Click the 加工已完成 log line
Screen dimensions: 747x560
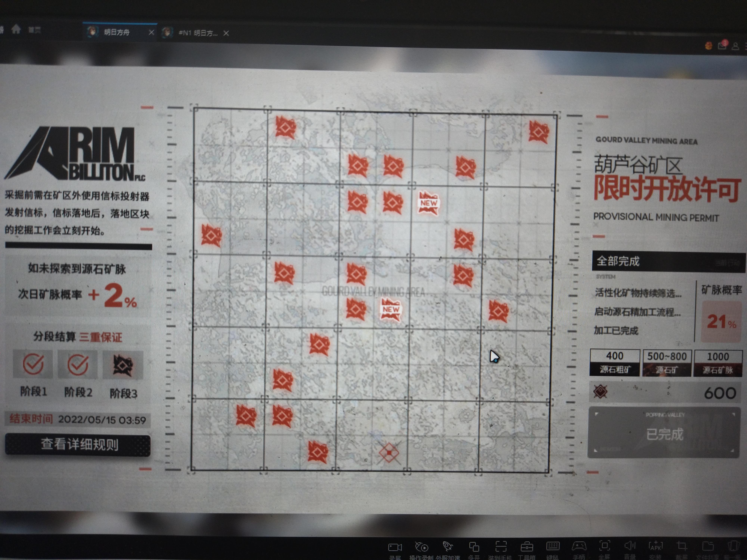616,330
